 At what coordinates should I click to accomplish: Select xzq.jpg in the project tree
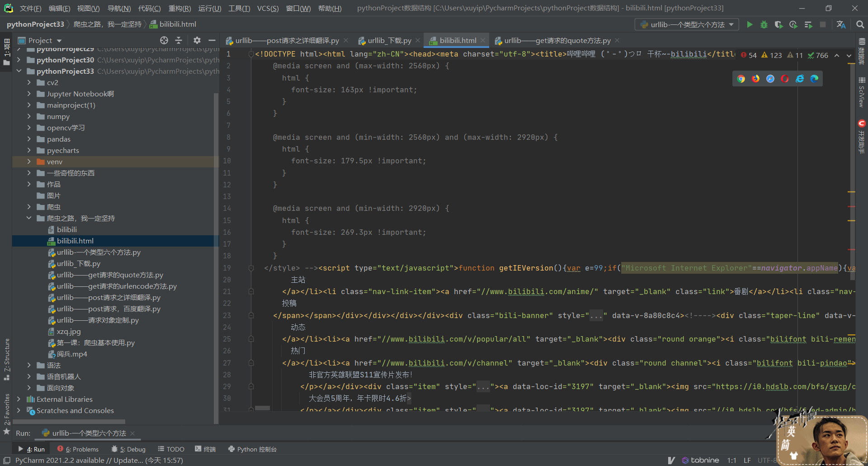click(69, 331)
